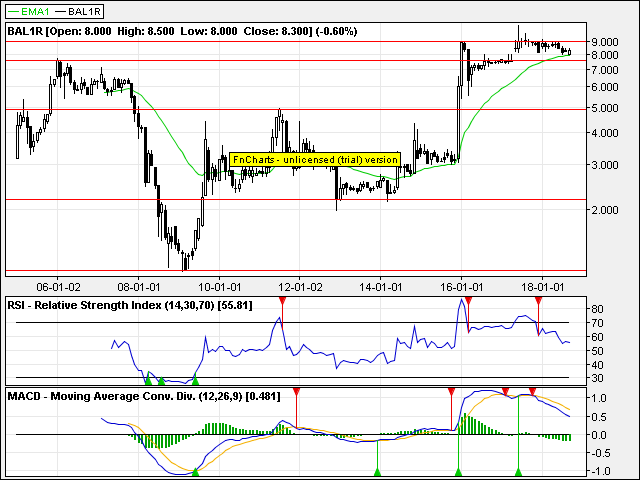Screen dimensions: 640x480
Task: Click the 4.000 price axis label
Action: (x=604, y=133)
